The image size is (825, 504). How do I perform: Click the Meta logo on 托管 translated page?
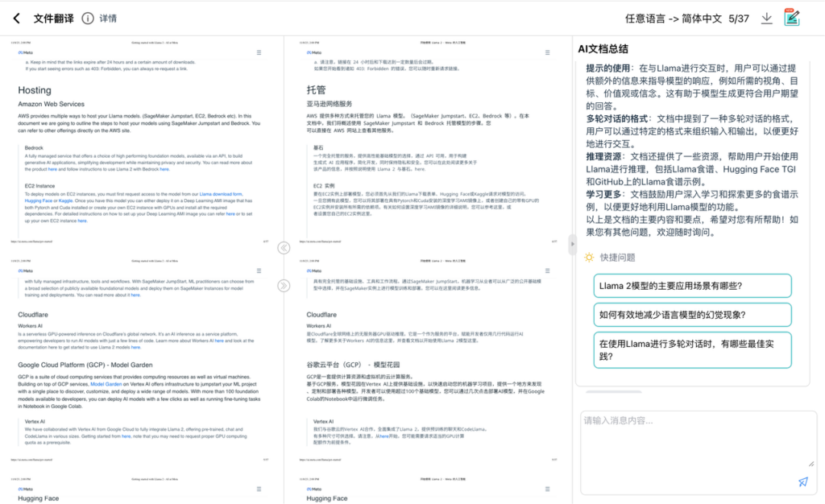(x=314, y=52)
